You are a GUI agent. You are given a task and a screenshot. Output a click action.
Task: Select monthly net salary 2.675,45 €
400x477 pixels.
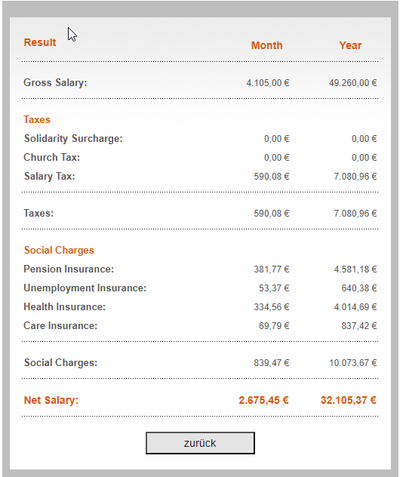click(264, 400)
